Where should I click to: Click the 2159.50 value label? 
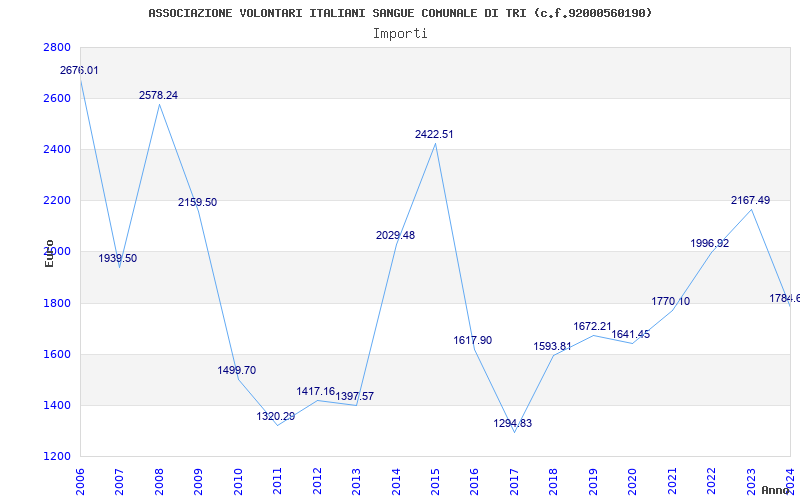[x=197, y=203]
